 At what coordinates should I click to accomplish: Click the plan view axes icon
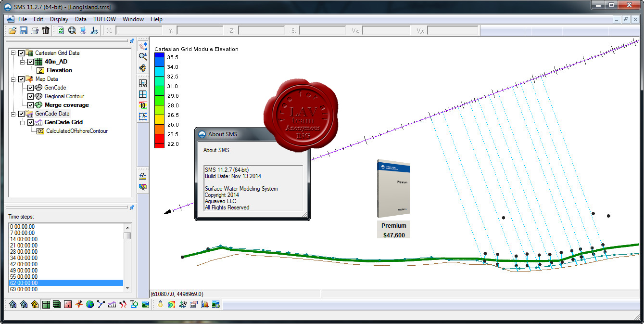(94, 30)
